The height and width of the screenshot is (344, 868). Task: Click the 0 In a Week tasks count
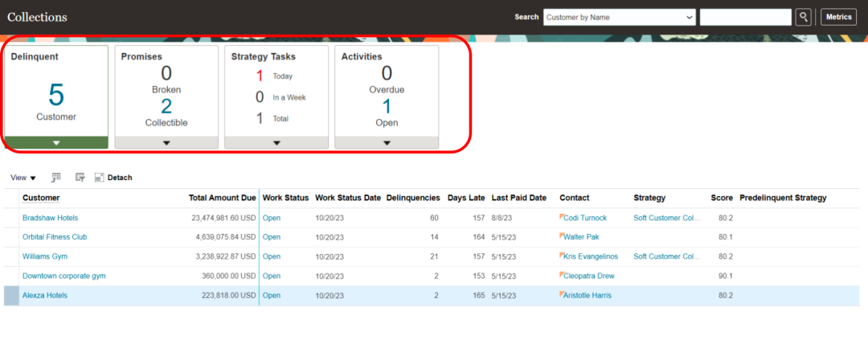259,97
